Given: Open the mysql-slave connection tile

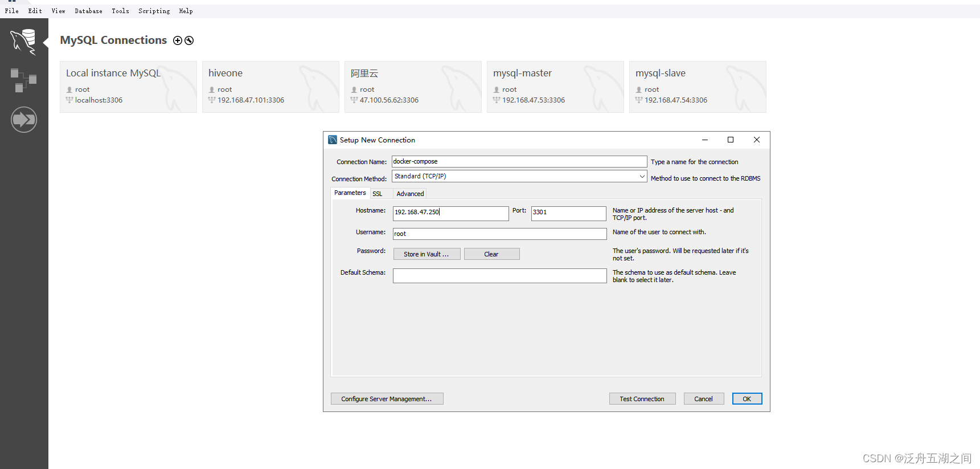Looking at the screenshot, I should [x=698, y=87].
